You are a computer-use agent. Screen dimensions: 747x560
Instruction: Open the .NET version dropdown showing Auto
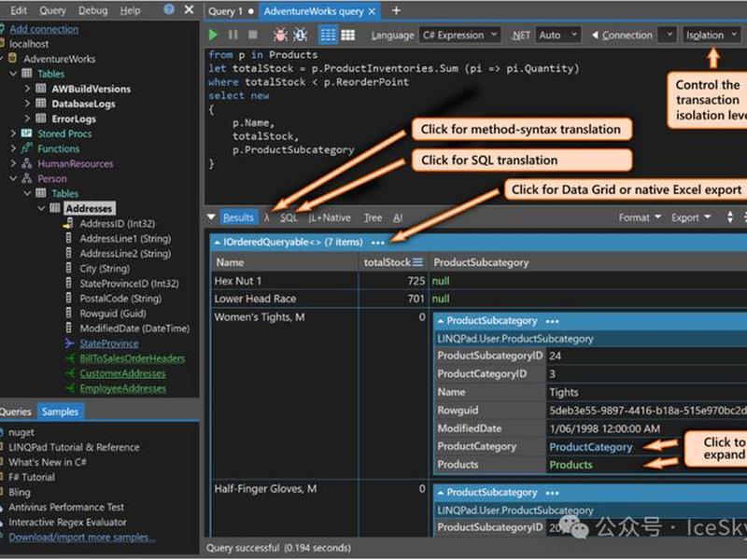pyautogui.click(x=558, y=35)
